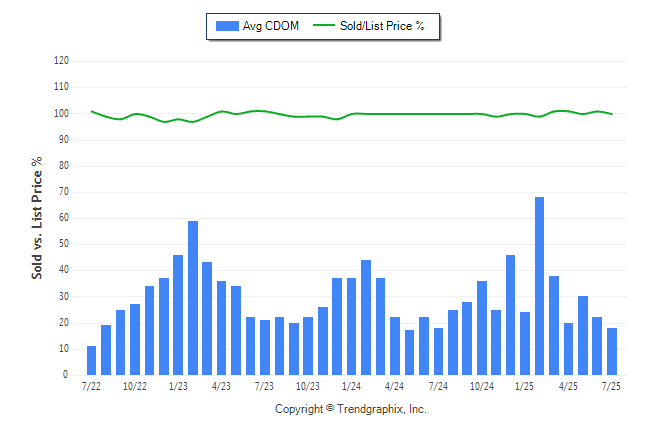Click the Sold vs. List Price % axis title

(x=37, y=218)
